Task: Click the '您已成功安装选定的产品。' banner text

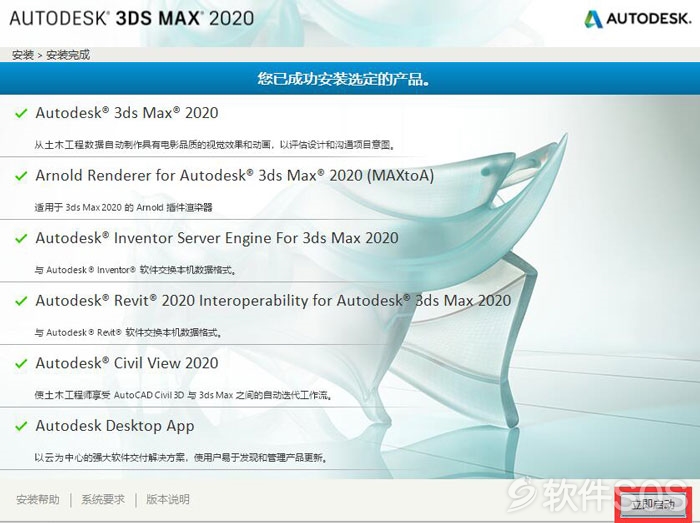Action: pos(344,79)
